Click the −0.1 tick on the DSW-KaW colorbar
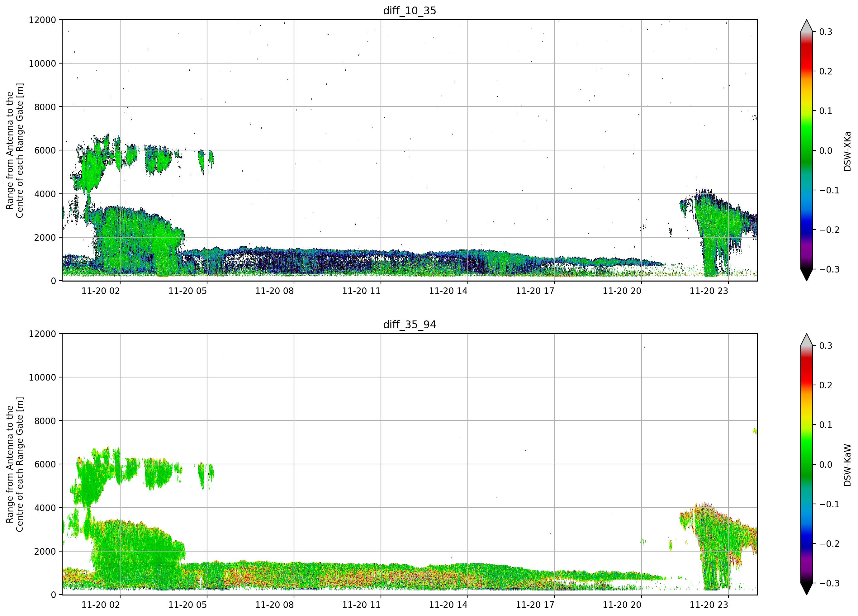 [829, 505]
